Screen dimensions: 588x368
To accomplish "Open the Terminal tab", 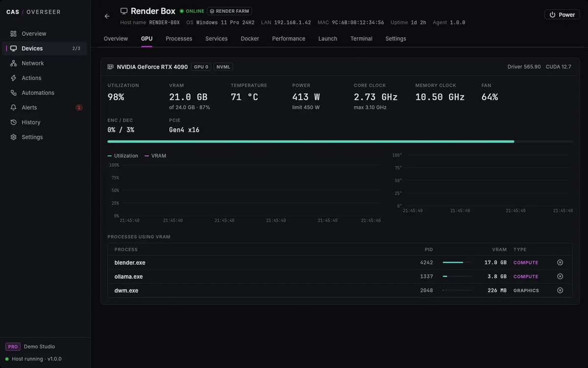I will (x=361, y=39).
